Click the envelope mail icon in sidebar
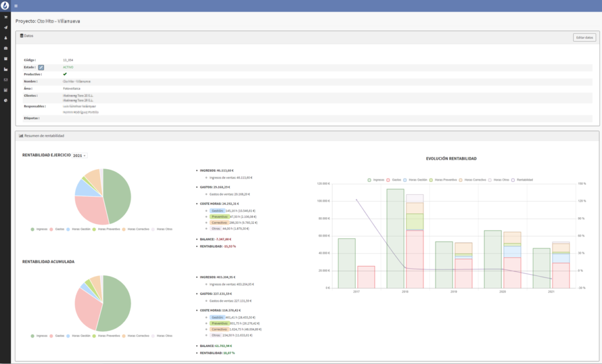This screenshot has height=364, width=602. [5, 79]
